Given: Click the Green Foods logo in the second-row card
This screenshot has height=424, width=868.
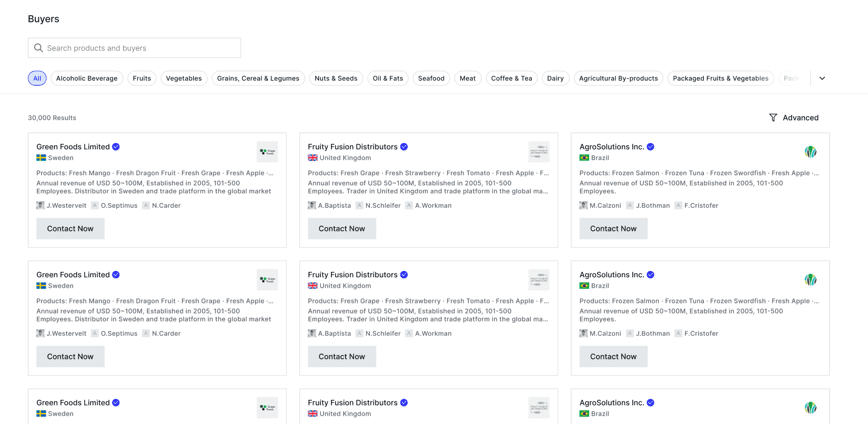Looking at the screenshot, I should coord(267,279).
